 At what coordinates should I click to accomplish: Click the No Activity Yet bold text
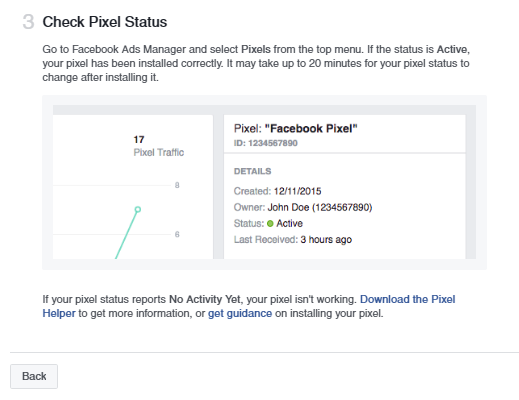pyautogui.click(x=205, y=299)
